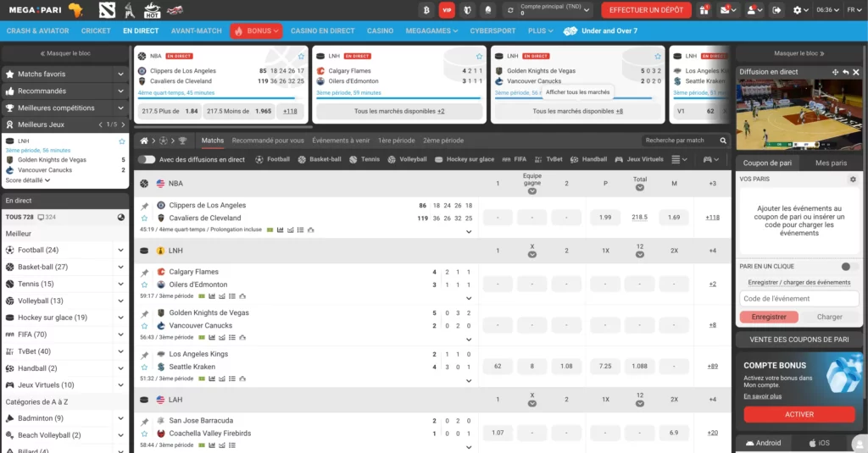Favorite the NBA Clippers card with star
868x453 pixels.
[301, 56]
